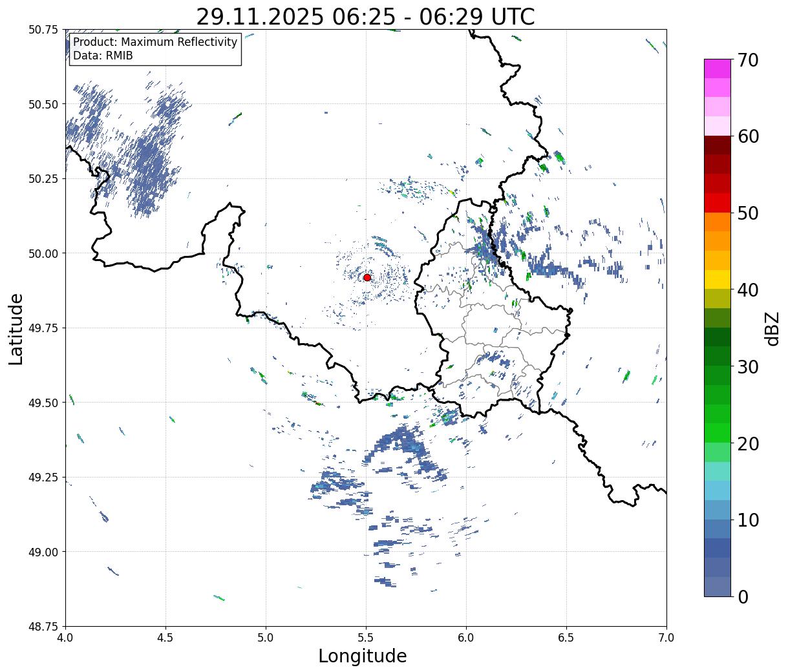
Task: Click the yellow colorbar segment above 40
Action: click(x=717, y=279)
